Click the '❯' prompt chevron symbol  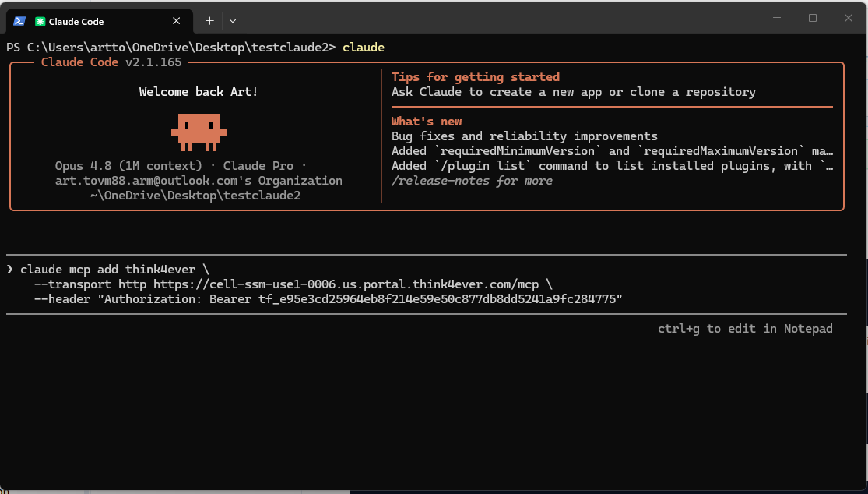[10, 270]
